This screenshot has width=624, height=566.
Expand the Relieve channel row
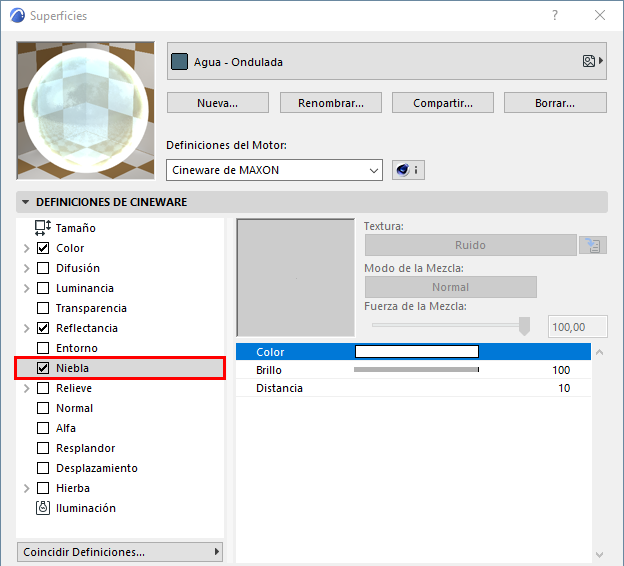[x=27, y=388]
